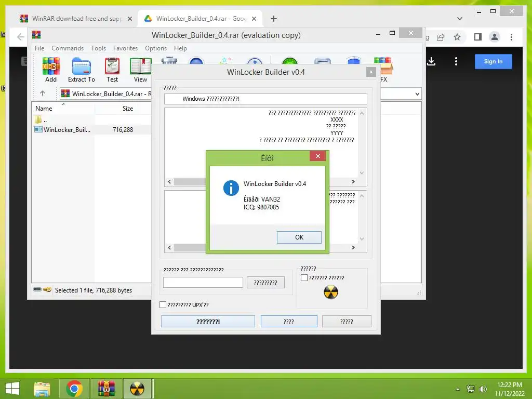The height and width of the screenshot is (399, 532).
Task: Toggle the Chrome side panel icon
Action: tap(478, 37)
